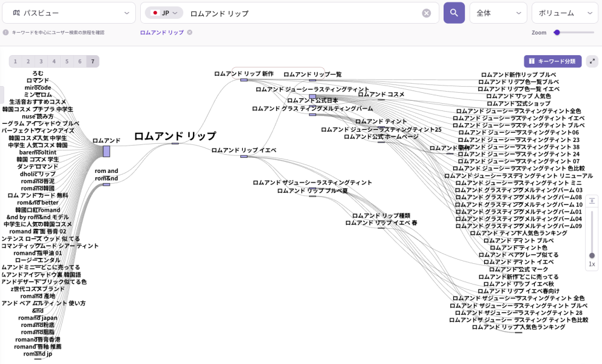
Task: Click the ロムアンド公式 ホームページ node
Action: coord(381,136)
